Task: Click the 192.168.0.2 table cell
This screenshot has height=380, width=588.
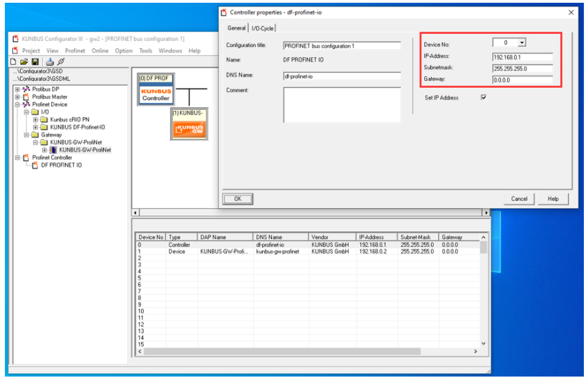Action: (372, 251)
